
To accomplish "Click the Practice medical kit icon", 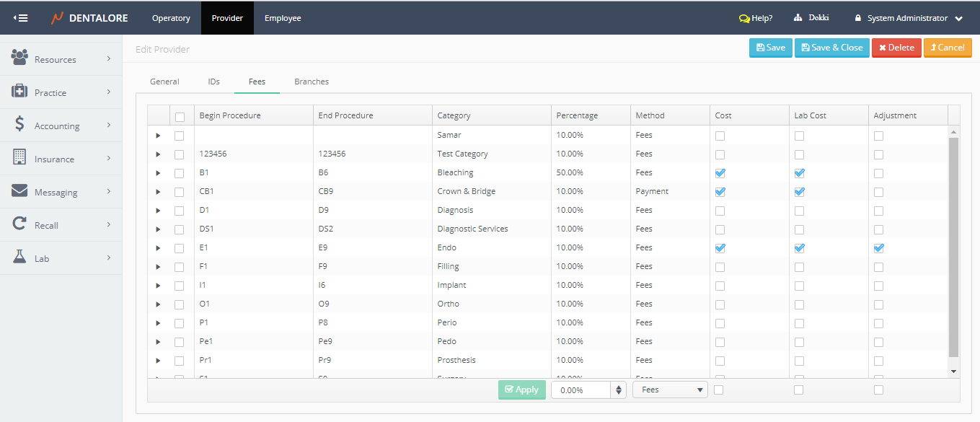I will click(x=19, y=92).
